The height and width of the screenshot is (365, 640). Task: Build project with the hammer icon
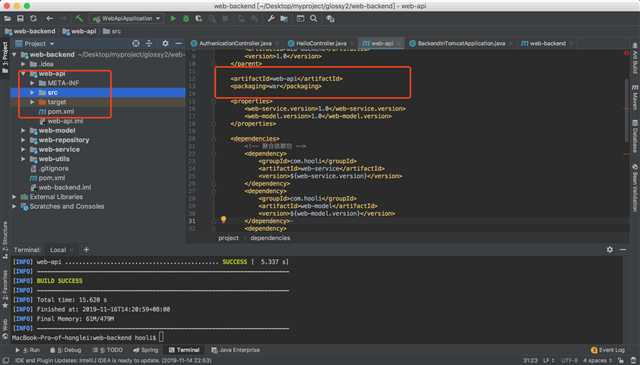pos(79,19)
